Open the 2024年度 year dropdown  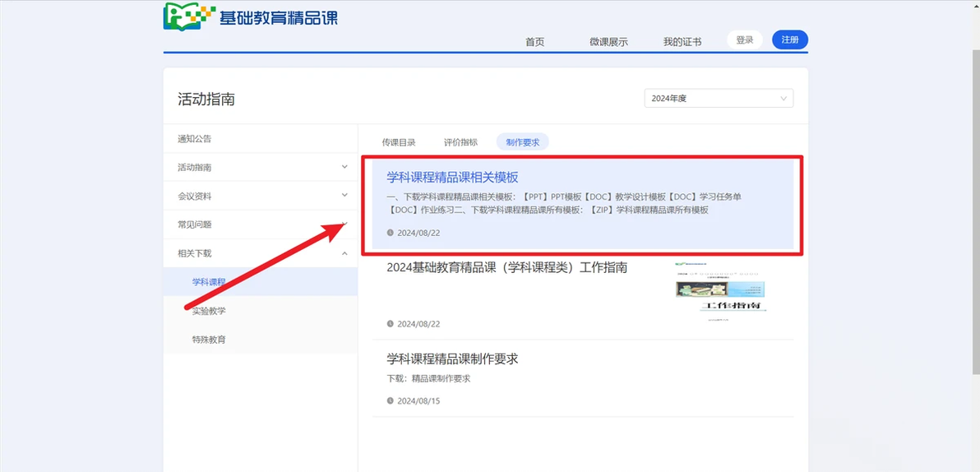(719, 98)
